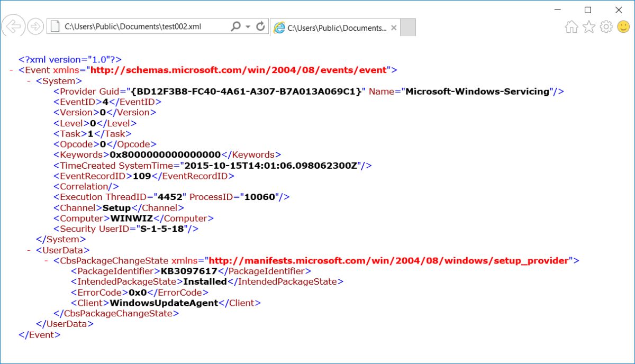Open Favorites with the star icon
This screenshot has width=635, height=364.
(589, 27)
